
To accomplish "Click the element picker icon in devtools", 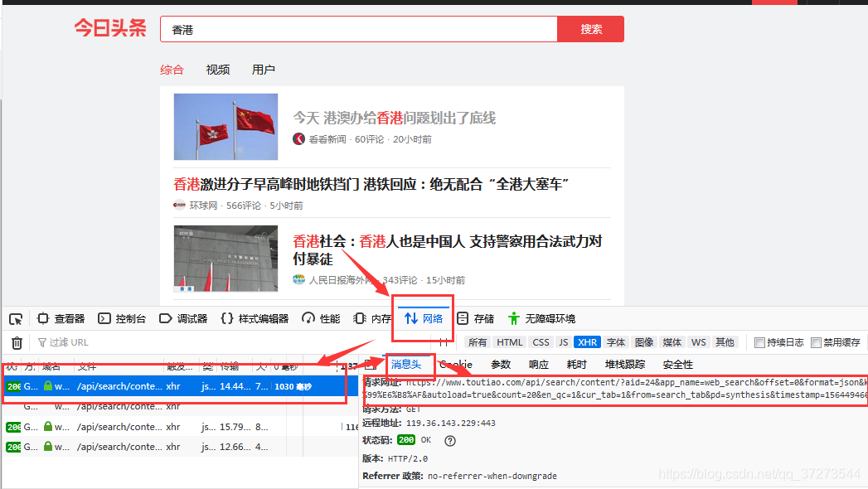I will 16,319.
